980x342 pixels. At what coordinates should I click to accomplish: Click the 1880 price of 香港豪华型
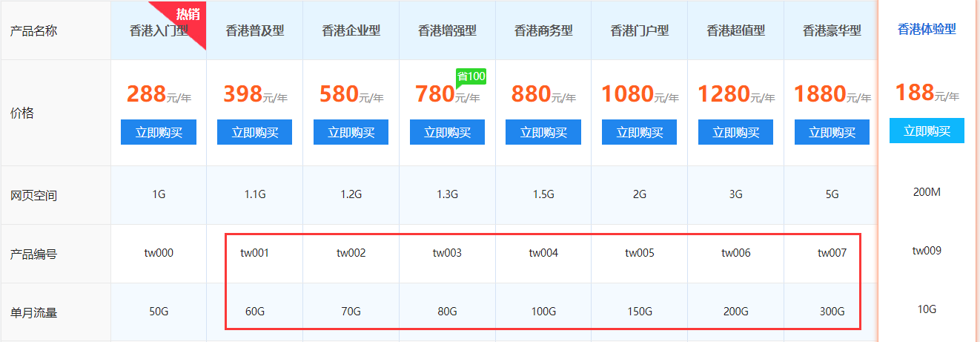[x=820, y=94]
